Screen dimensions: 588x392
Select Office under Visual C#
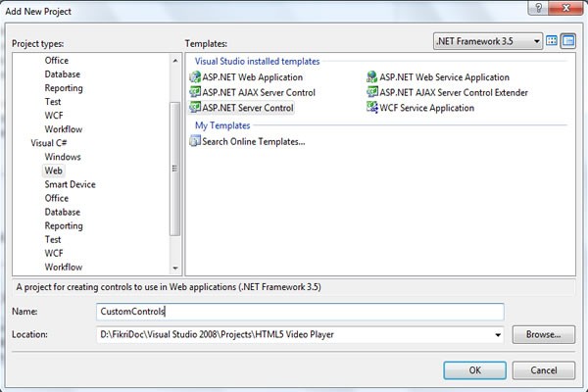[57, 198]
